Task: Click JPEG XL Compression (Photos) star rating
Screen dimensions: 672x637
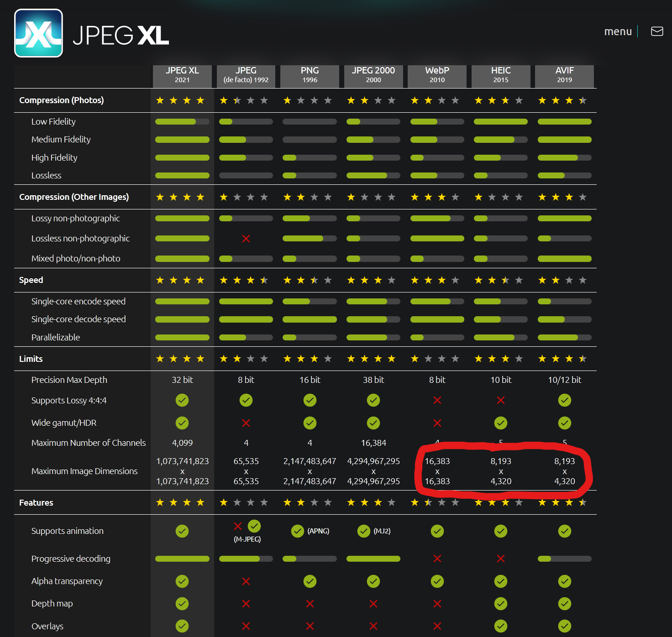Action: [180, 100]
